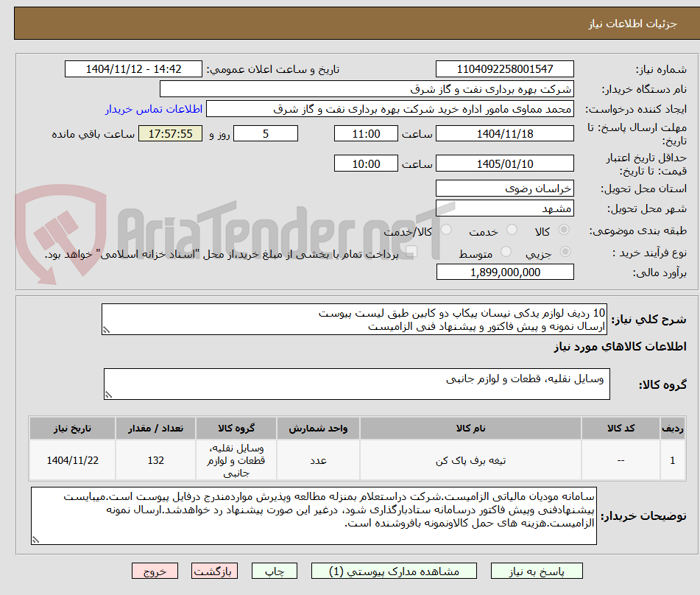This screenshot has width=700, height=595.
Task: Click the remaining time countdown 17:57:55
Action: (170, 133)
